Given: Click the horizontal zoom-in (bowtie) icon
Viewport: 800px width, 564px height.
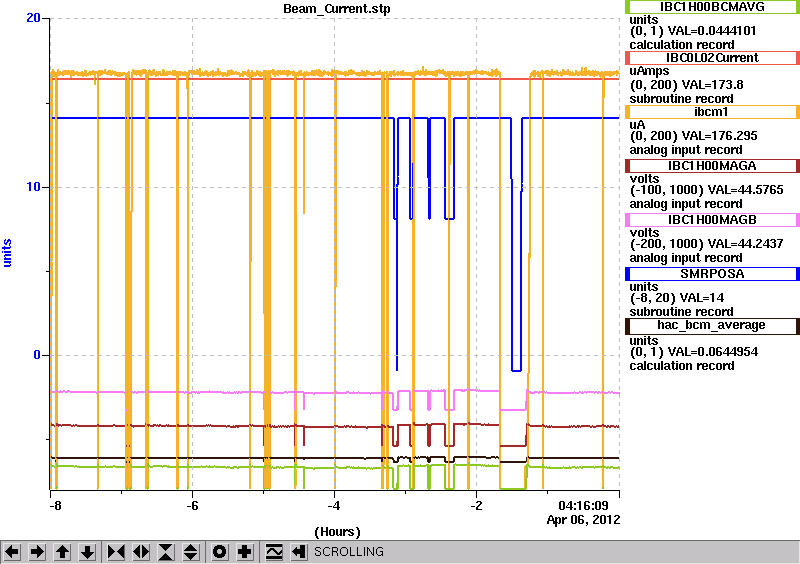Looking at the screenshot, I should point(116,552).
